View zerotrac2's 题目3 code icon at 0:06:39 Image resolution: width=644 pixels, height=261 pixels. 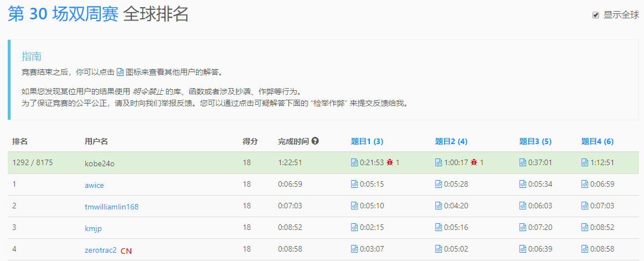click(523, 249)
